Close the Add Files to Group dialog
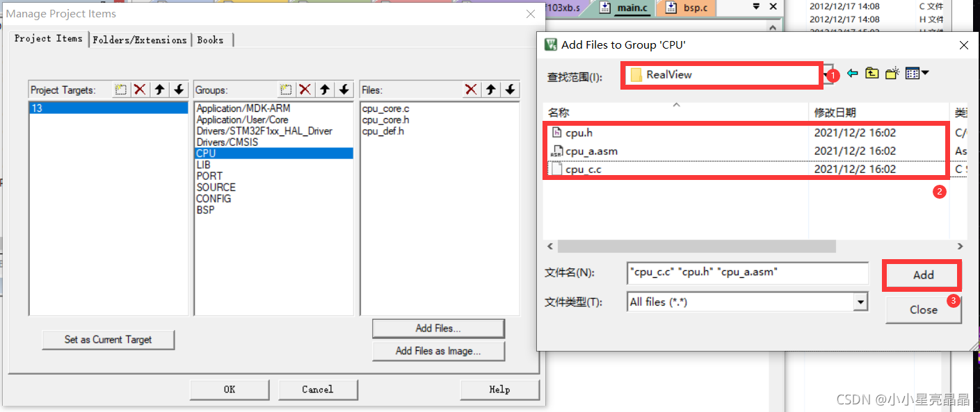The width and height of the screenshot is (980, 412). (964, 45)
